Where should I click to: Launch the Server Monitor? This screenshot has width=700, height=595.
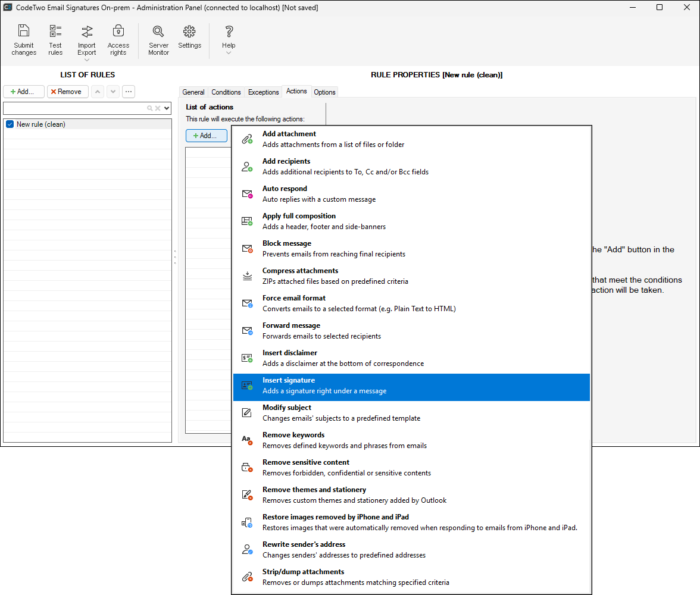[x=158, y=40]
